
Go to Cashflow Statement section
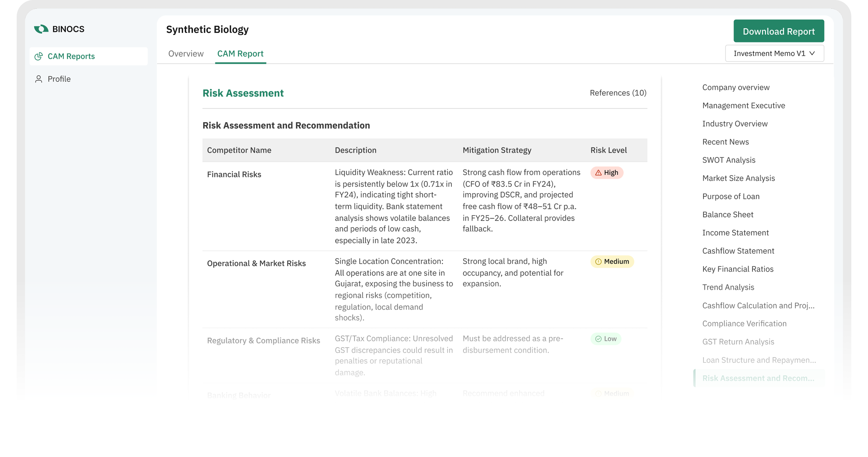pyautogui.click(x=738, y=251)
